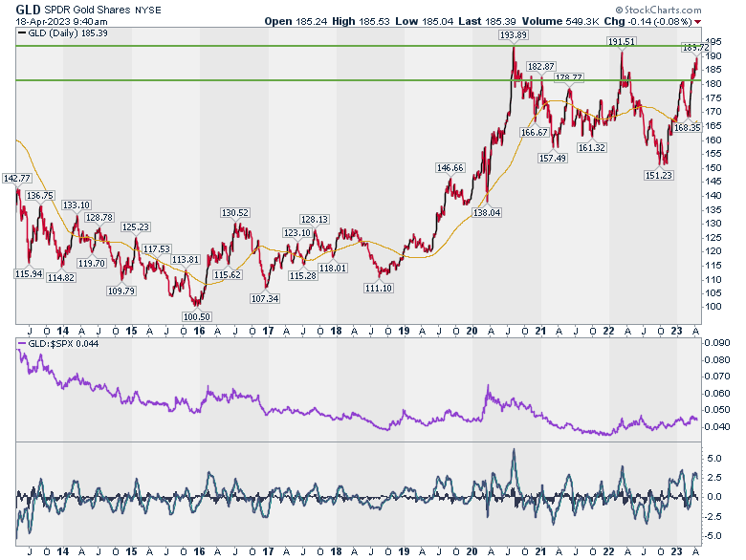Click the 136.75 price label
Screen dimensions: 746x560
coord(40,195)
